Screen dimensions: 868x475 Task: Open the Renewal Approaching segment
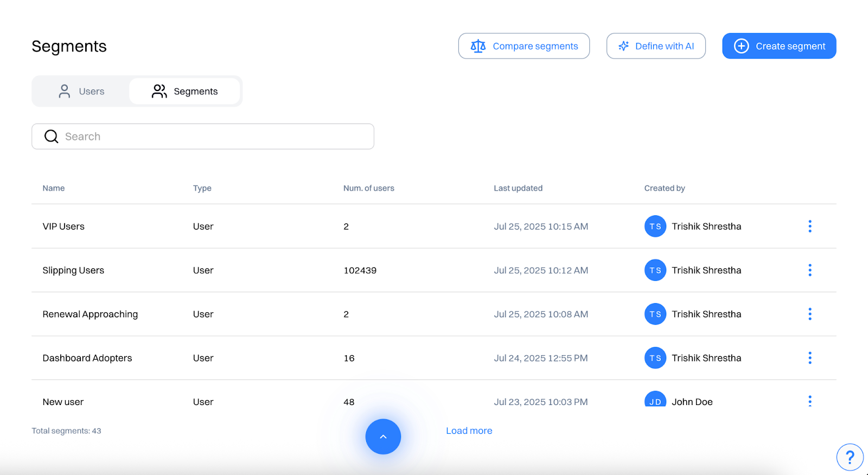(x=90, y=314)
